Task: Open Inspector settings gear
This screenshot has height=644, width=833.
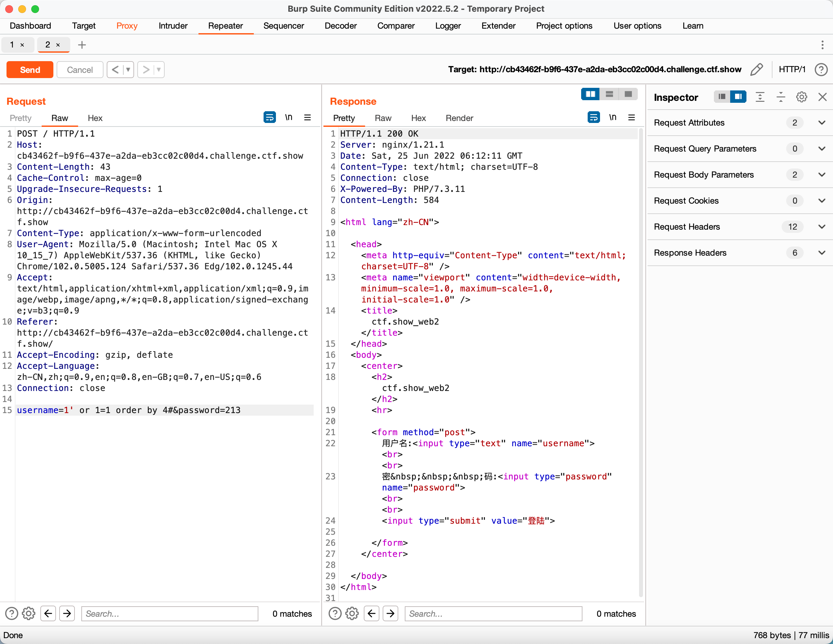Action: pos(801,97)
